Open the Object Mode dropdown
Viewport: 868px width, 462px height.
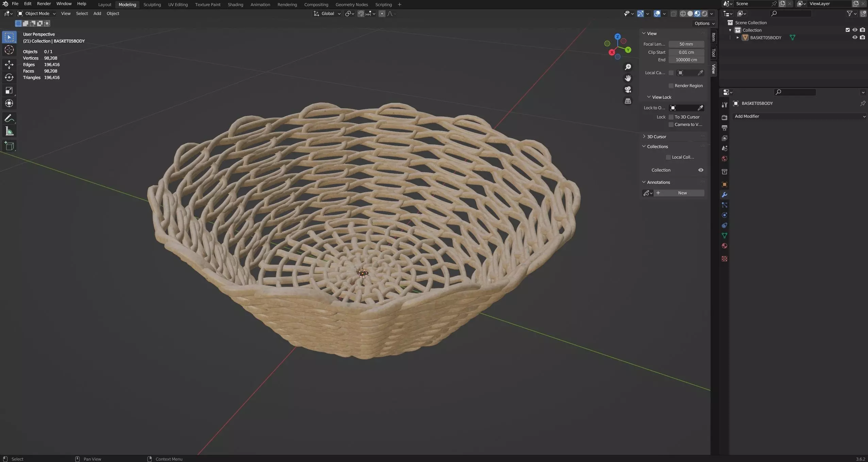pyautogui.click(x=37, y=14)
